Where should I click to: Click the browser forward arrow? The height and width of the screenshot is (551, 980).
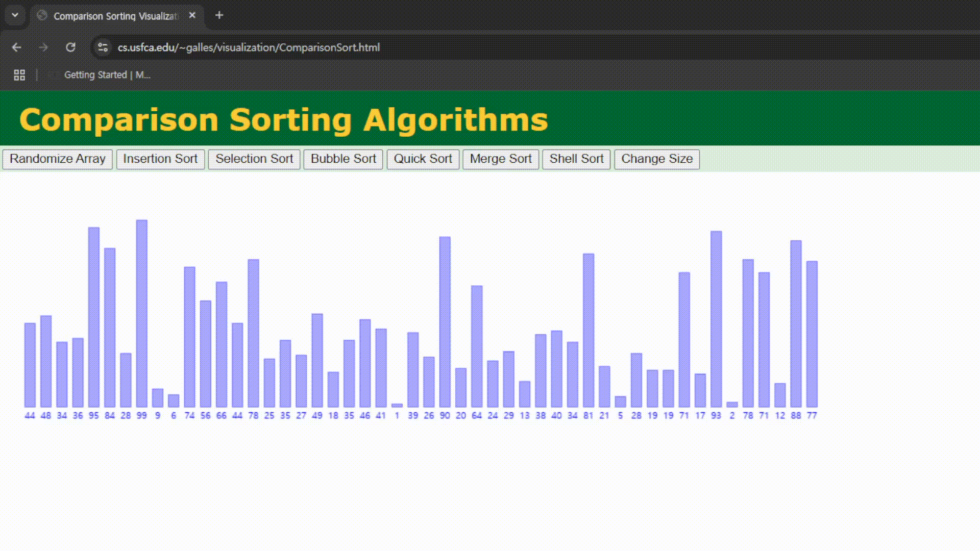click(43, 47)
